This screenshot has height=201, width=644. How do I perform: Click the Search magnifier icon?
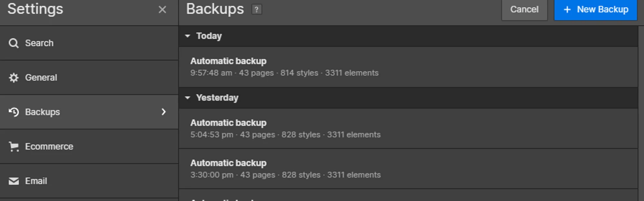click(14, 43)
